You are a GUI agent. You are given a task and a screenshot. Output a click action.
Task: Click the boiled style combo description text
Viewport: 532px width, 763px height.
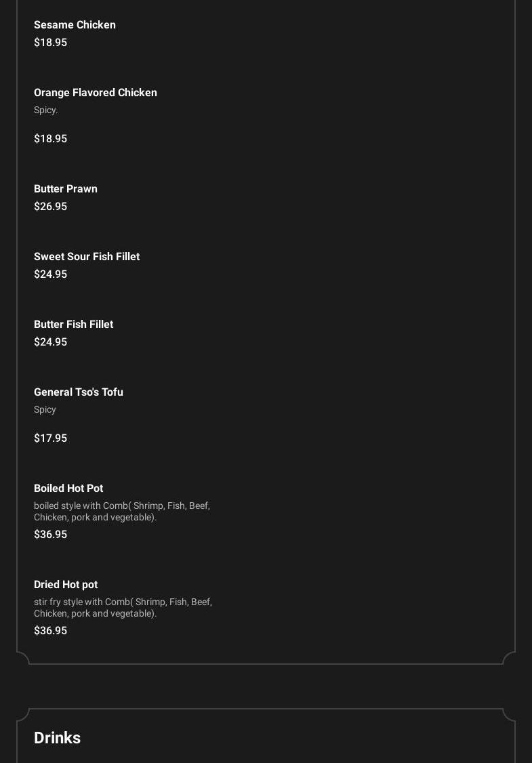(122, 512)
